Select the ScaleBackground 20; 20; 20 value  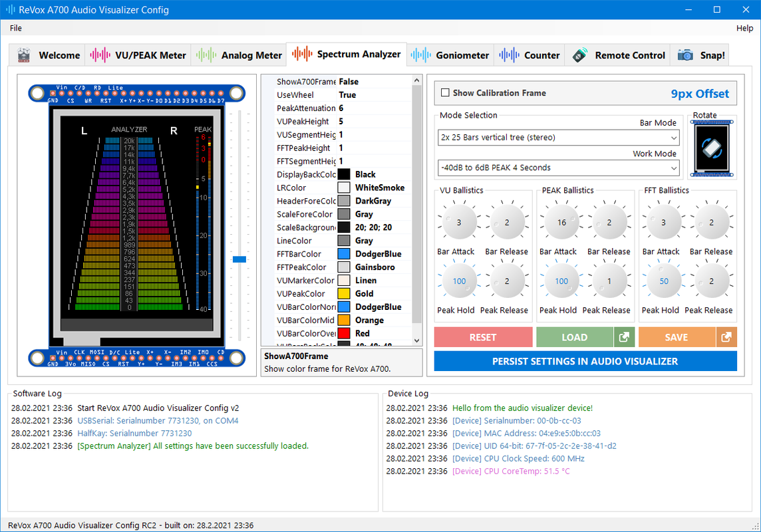(374, 227)
